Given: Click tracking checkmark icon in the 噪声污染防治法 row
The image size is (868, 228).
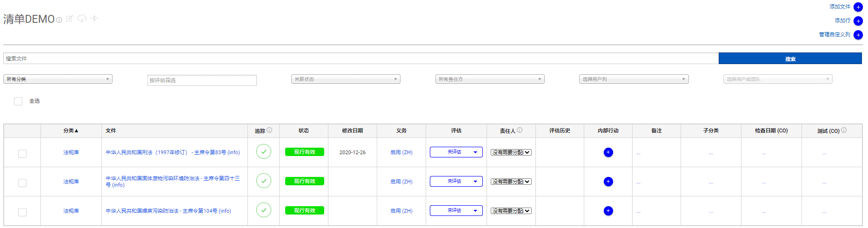Looking at the screenshot, I should pos(264,210).
